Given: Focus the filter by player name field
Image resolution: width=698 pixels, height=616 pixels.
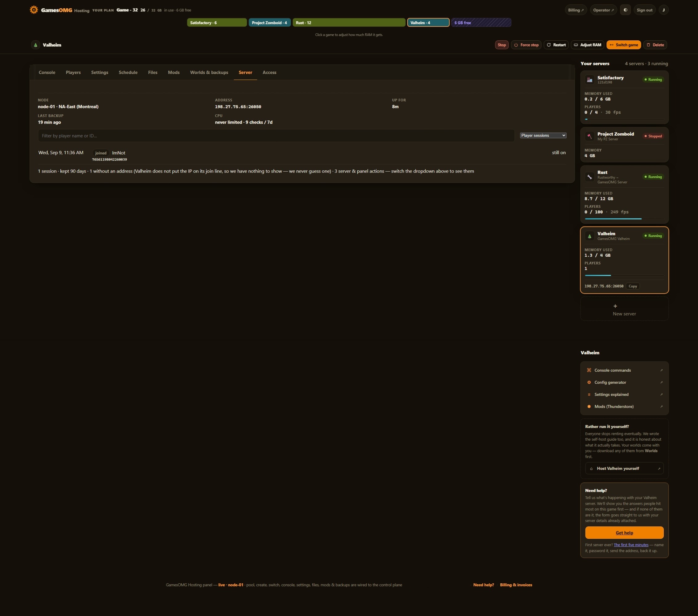Looking at the screenshot, I should (x=276, y=136).
